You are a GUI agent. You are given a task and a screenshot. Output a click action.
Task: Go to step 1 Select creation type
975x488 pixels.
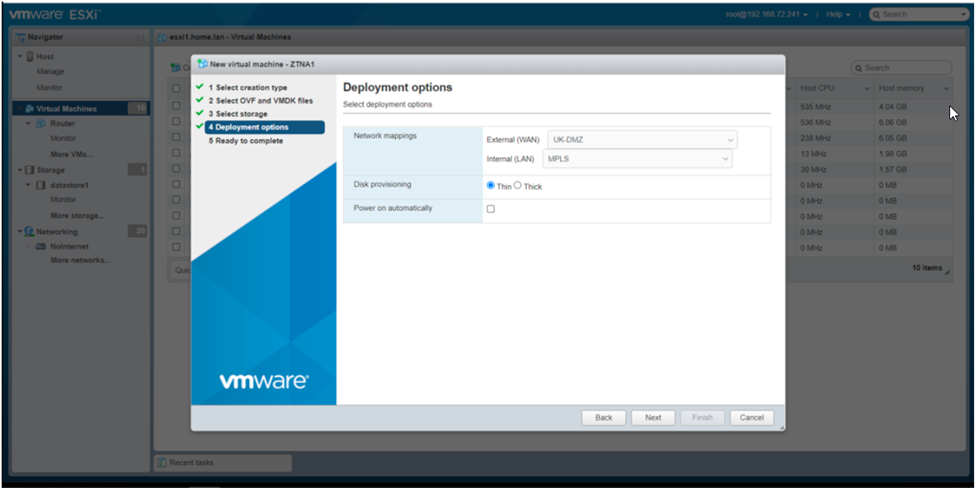[x=248, y=88]
